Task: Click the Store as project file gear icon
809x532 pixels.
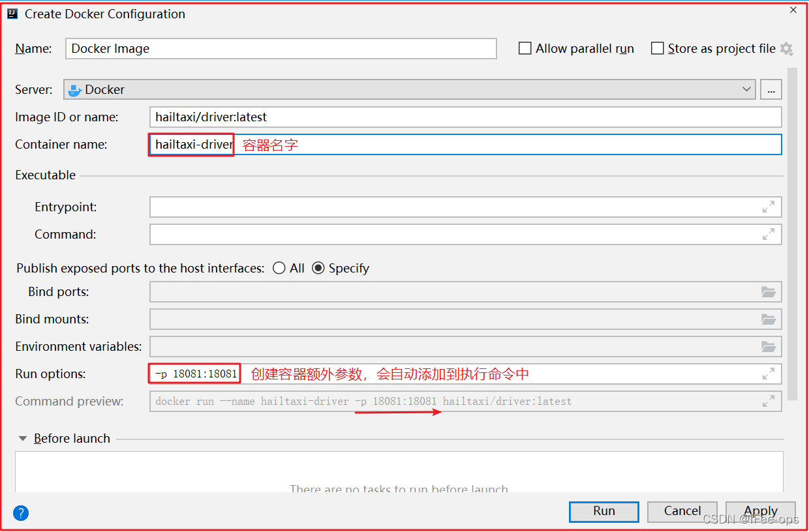Action: [x=787, y=49]
